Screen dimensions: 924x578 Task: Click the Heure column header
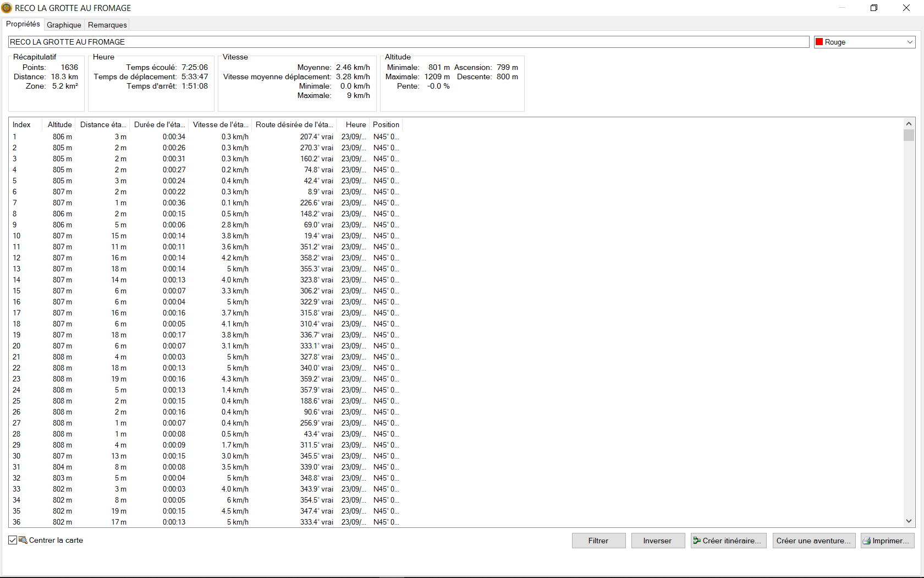[353, 124]
